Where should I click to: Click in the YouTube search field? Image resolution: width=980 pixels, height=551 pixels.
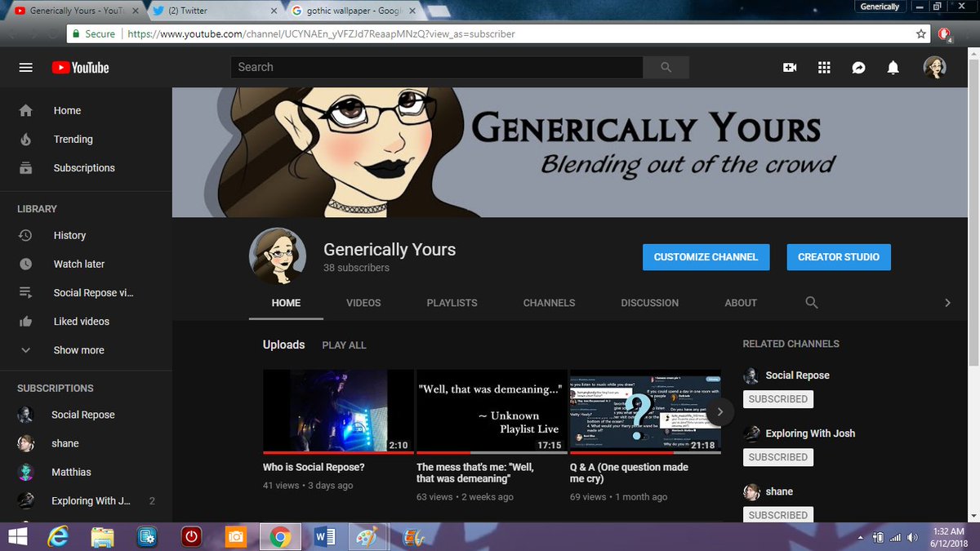(x=436, y=68)
